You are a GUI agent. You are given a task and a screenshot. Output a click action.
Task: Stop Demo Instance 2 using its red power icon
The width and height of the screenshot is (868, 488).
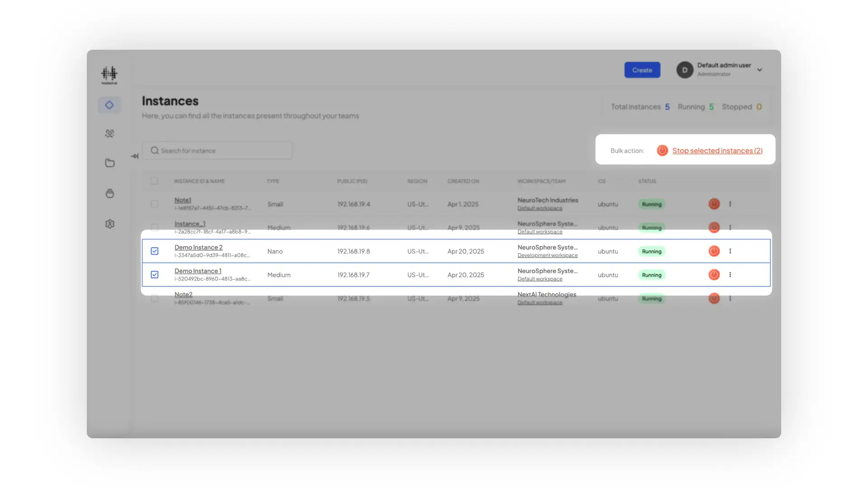[714, 251]
